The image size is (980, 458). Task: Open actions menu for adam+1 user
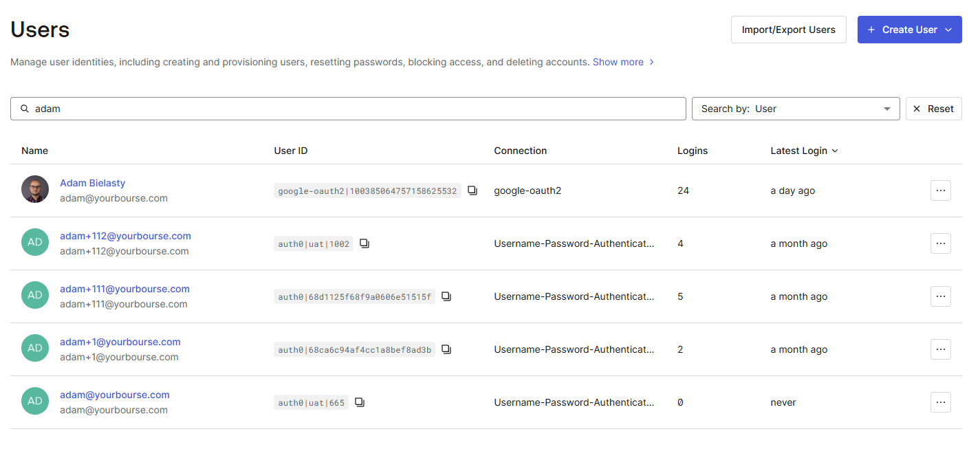coord(940,349)
